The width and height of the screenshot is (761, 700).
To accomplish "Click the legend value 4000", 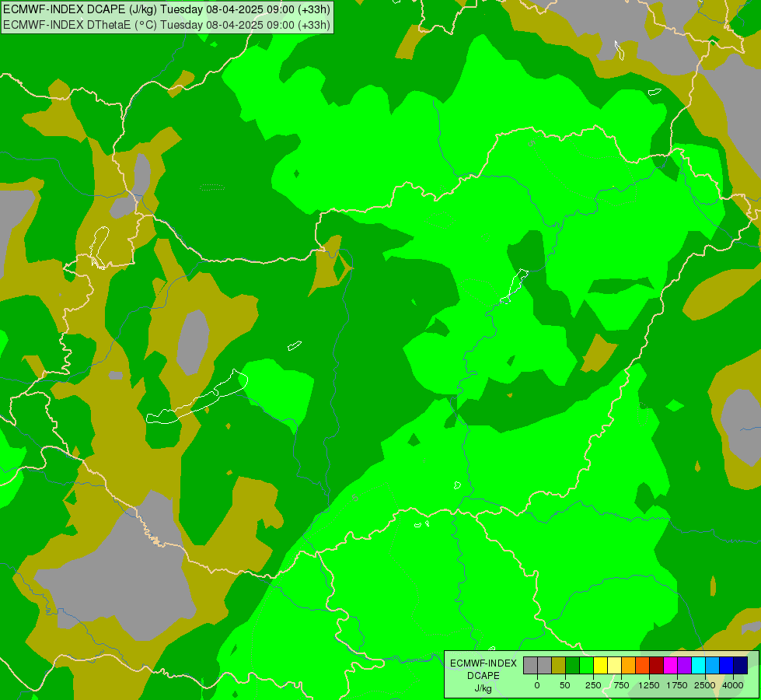I will coord(733,685).
